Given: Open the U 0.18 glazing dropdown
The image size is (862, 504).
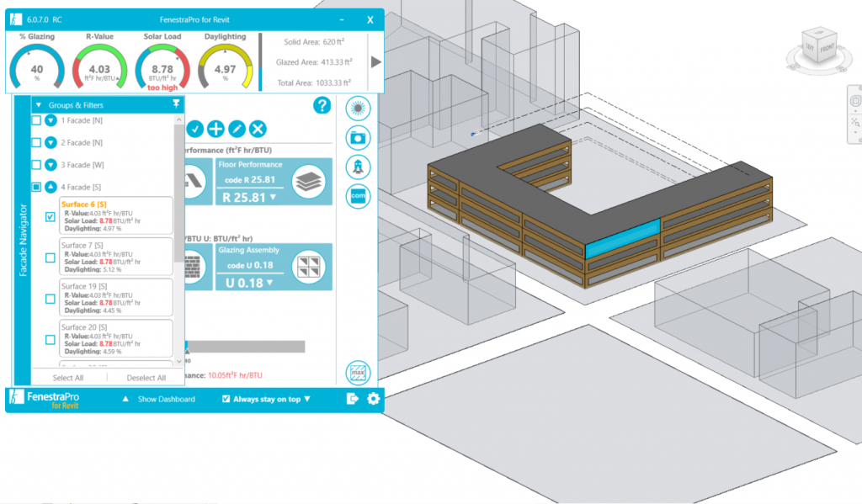Looking at the screenshot, I should click(270, 283).
